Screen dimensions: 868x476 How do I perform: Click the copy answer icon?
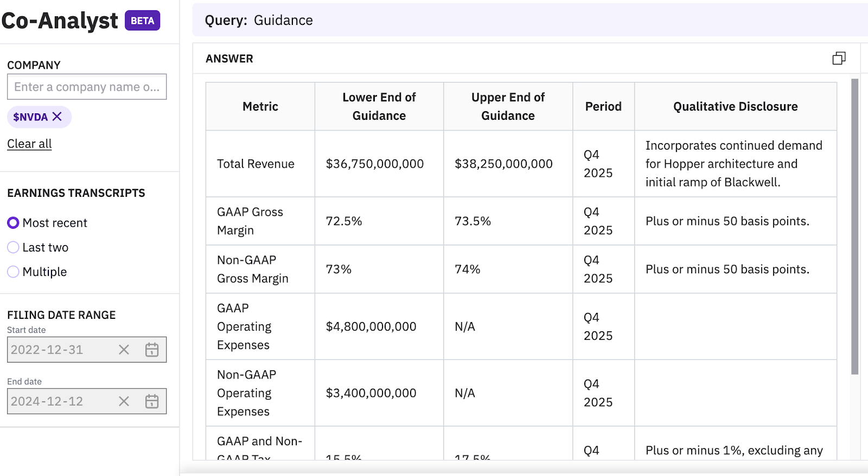839,59
